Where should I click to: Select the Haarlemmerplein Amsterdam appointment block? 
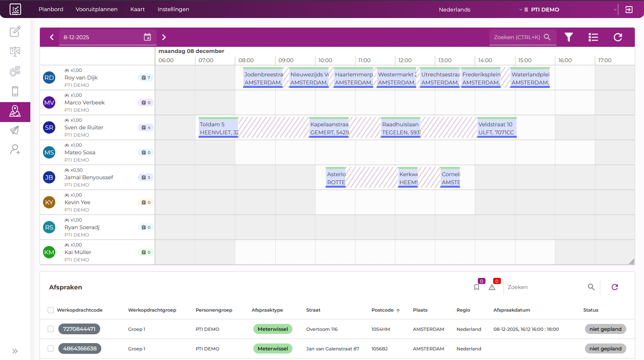coord(353,78)
